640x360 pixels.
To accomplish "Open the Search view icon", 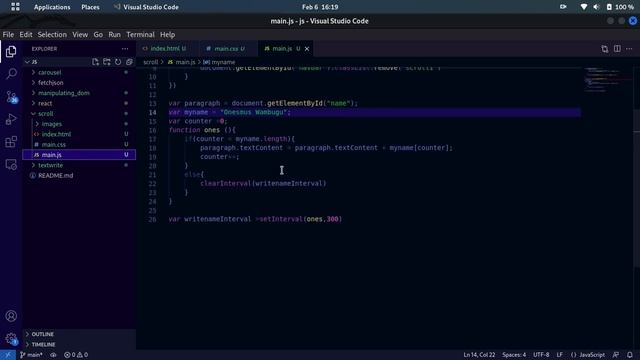I will click(x=11, y=74).
